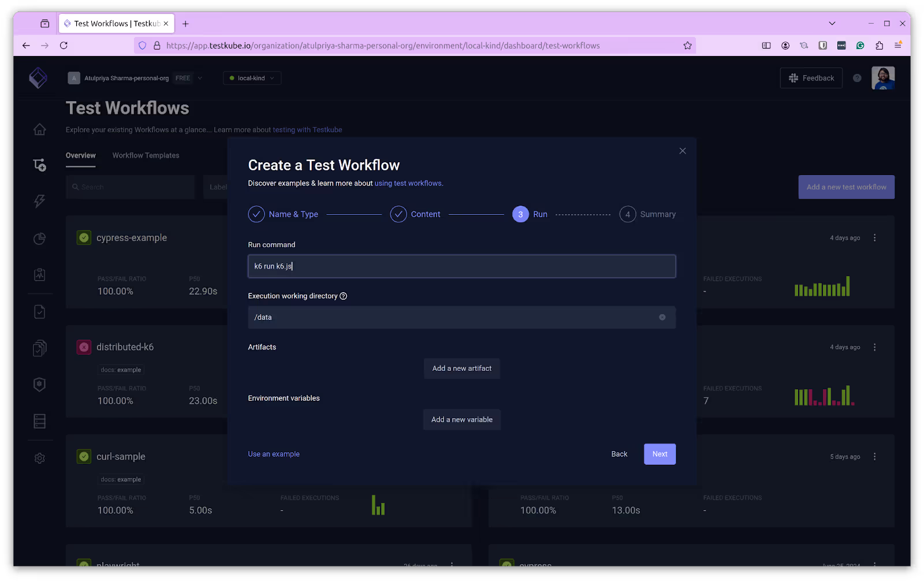The width and height of the screenshot is (924, 581).
Task: Click cypress-example passed status icon
Action: click(x=84, y=238)
